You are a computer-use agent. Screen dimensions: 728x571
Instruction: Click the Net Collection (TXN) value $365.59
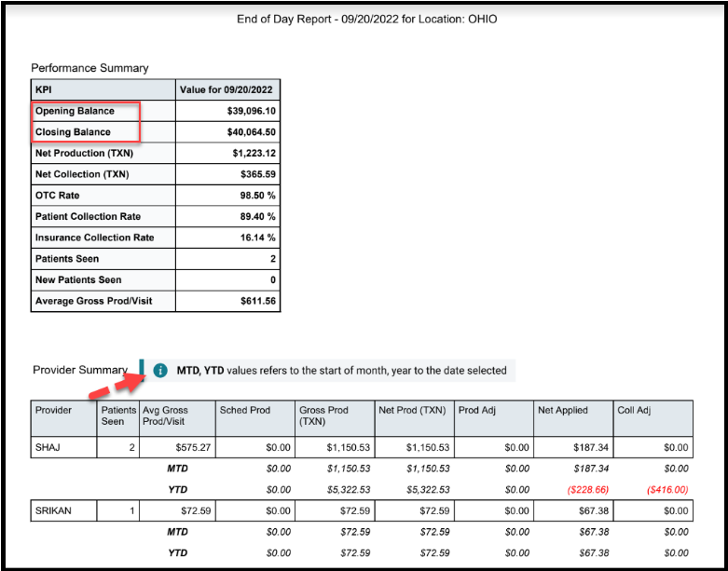(x=258, y=174)
